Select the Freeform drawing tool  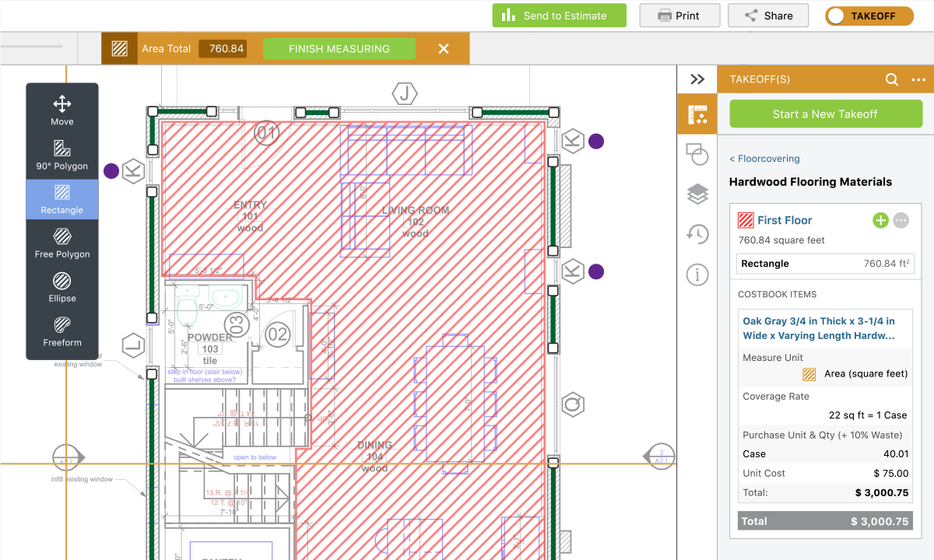coord(62,331)
